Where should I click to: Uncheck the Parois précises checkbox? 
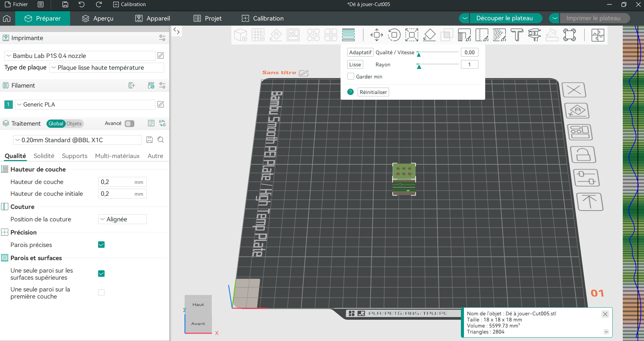coord(101,245)
